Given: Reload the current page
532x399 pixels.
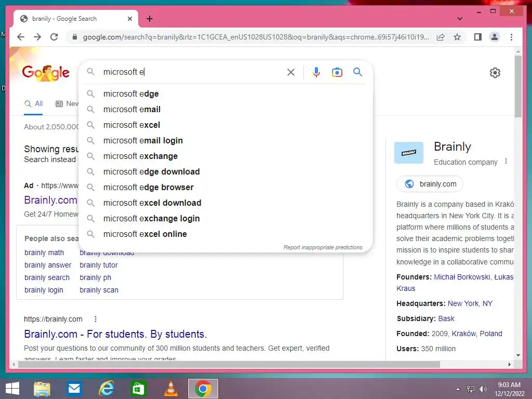Looking at the screenshot, I should pos(54,37).
